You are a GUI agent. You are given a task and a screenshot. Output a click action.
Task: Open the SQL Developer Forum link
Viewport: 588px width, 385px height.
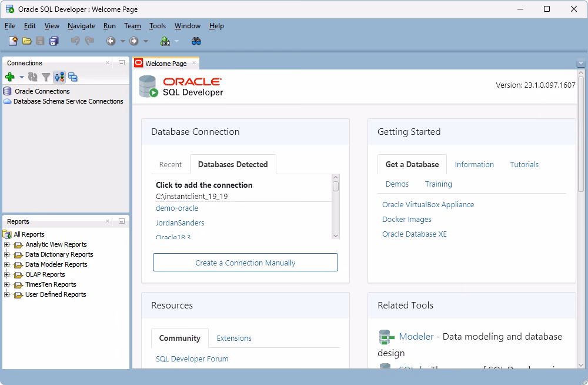tap(192, 359)
